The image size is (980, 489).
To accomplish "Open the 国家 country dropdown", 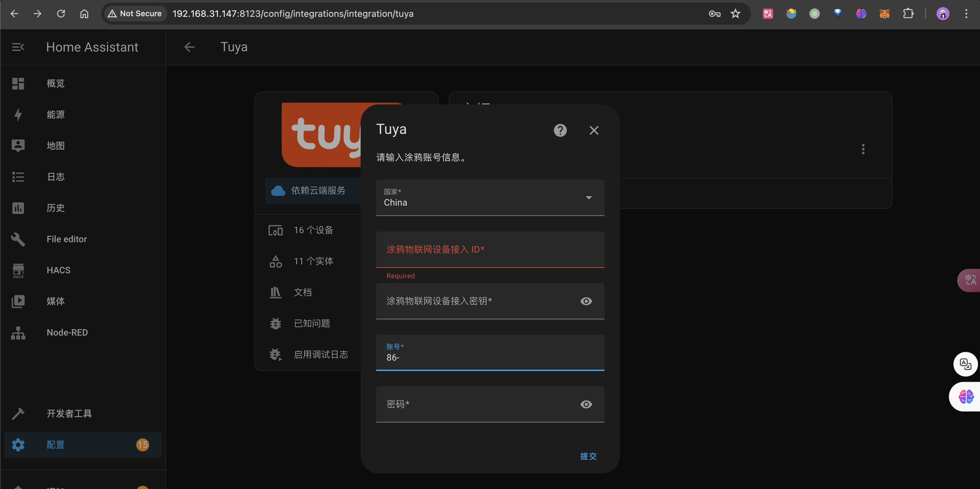I will coord(589,197).
